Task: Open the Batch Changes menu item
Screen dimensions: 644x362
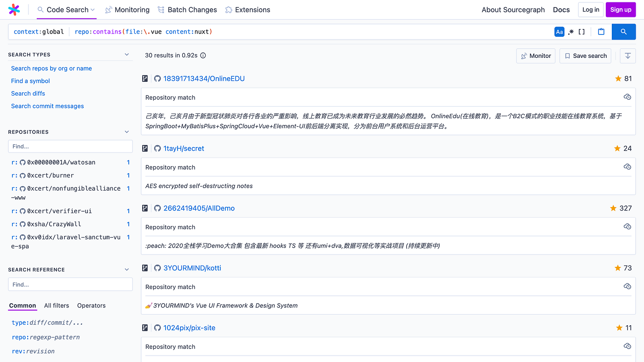Action: coord(187,9)
